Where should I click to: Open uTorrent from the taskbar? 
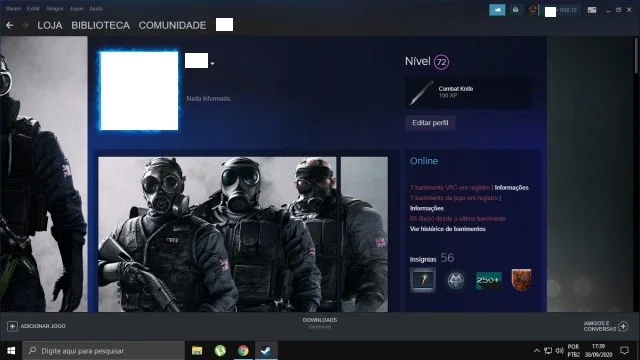[x=220, y=351]
